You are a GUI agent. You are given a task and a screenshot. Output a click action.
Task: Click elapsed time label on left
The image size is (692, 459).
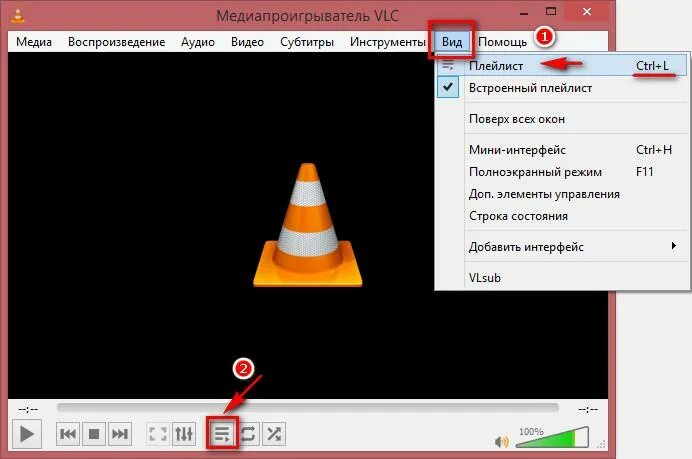point(28,410)
